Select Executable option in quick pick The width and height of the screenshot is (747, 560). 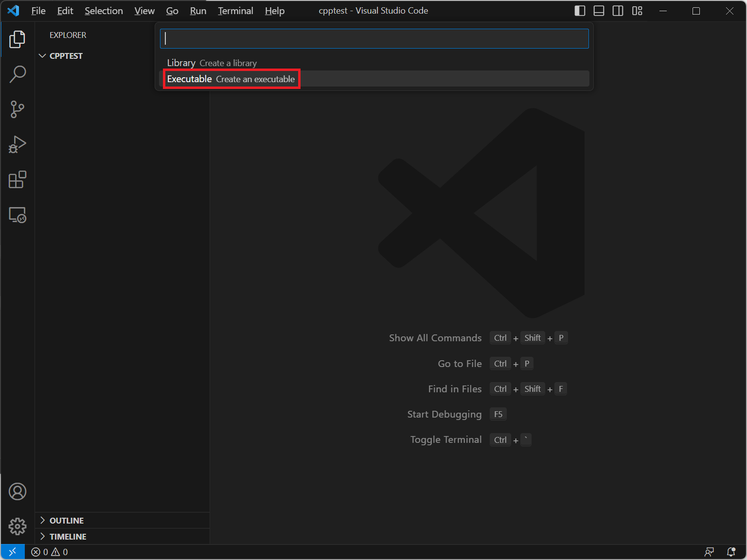point(231,79)
